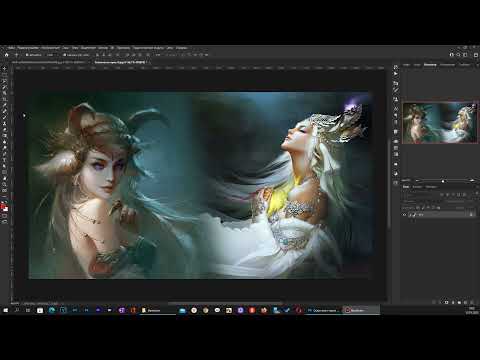Select the Type tool in left toolbar
The height and width of the screenshot is (360, 480).
[x=5, y=160]
